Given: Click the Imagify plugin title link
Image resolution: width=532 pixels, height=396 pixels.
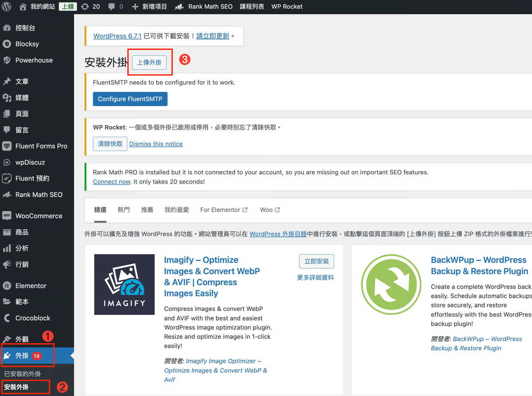Looking at the screenshot, I should coord(212,277).
